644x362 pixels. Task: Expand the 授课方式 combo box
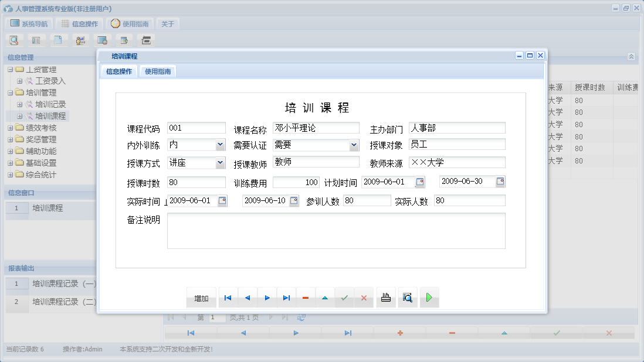point(219,162)
